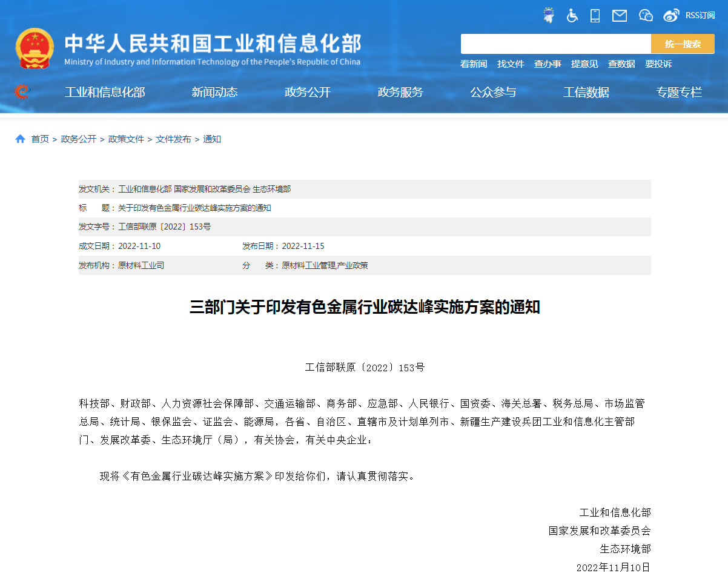Go to 政务公开 in the main navigation

pos(308,92)
